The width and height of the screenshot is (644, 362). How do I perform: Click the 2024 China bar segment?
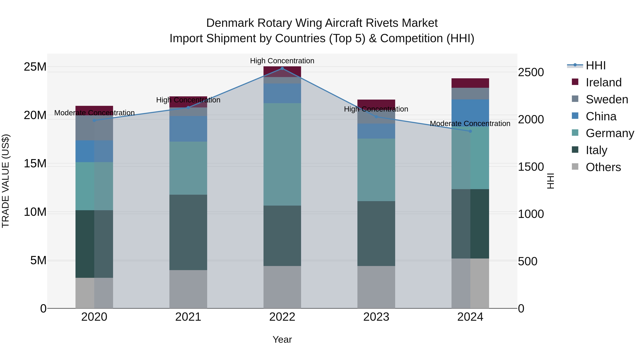470,113
